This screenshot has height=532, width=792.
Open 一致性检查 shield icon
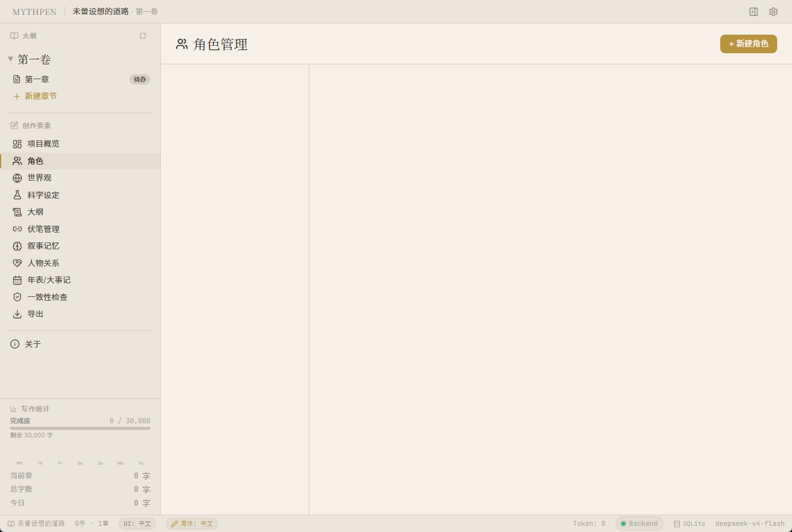tap(17, 297)
